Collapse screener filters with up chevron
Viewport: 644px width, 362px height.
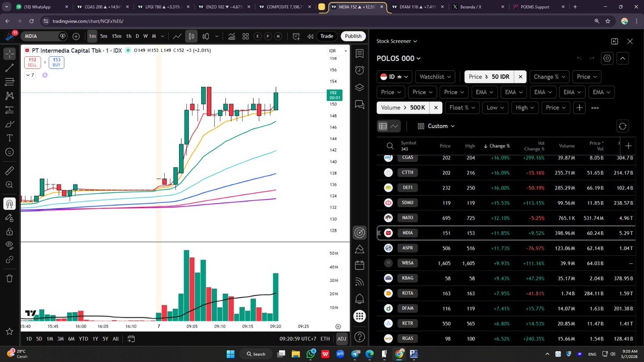[x=623, y=58]
